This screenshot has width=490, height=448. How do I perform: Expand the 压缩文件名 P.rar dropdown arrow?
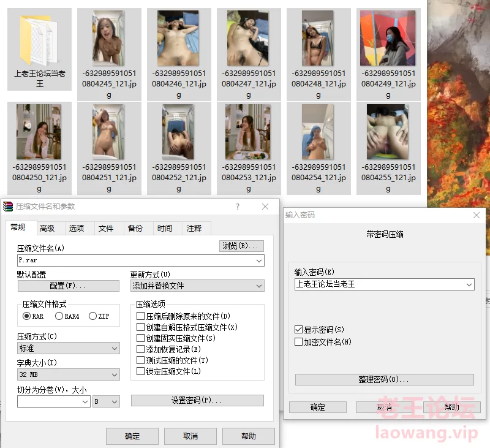click(x=259, y=260)
